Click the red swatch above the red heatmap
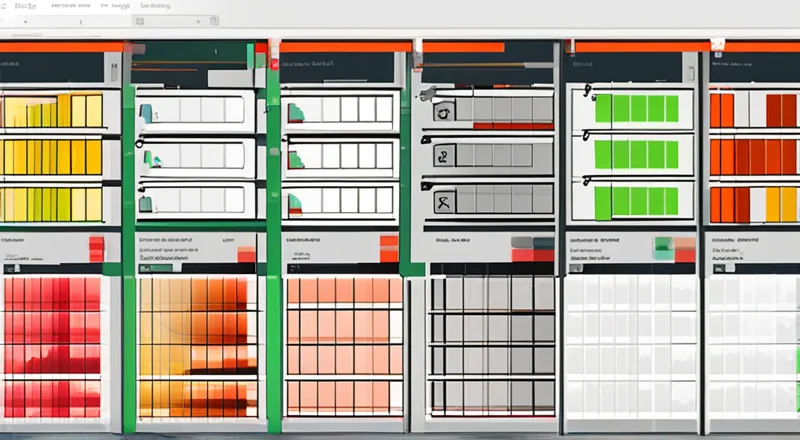Image resolution: width=800 pixels, height=440 pixels. pos(96,248)
